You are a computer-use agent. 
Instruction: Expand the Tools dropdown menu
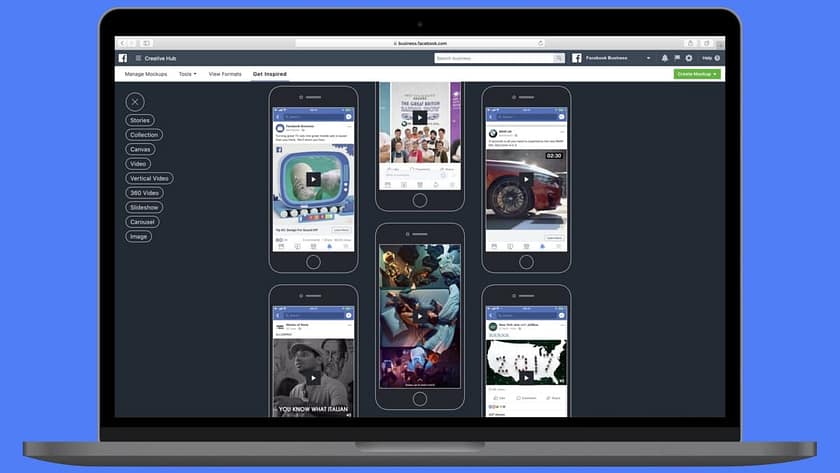click(187, 74)
